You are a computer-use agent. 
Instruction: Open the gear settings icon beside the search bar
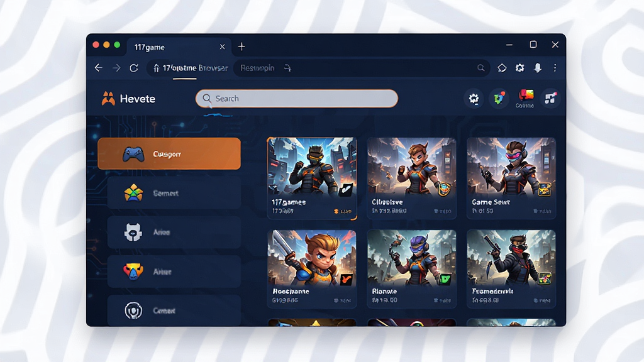[474, 99]
